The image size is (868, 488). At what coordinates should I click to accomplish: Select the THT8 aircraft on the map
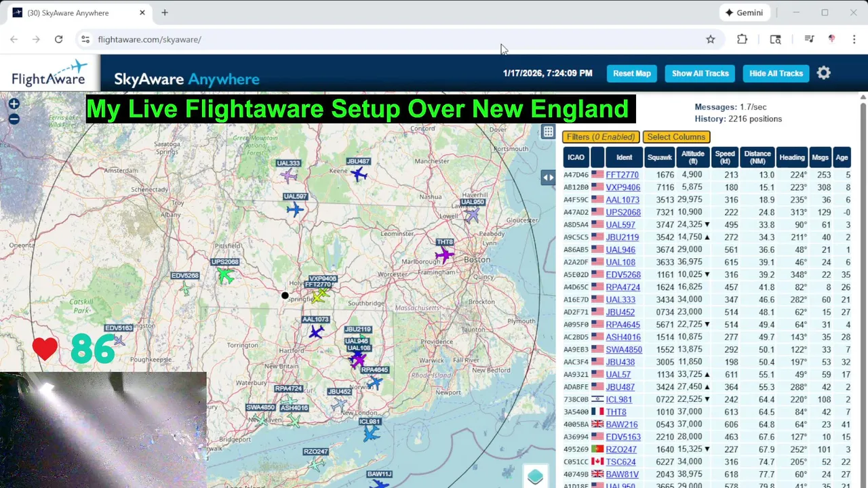tap(444, 255)
